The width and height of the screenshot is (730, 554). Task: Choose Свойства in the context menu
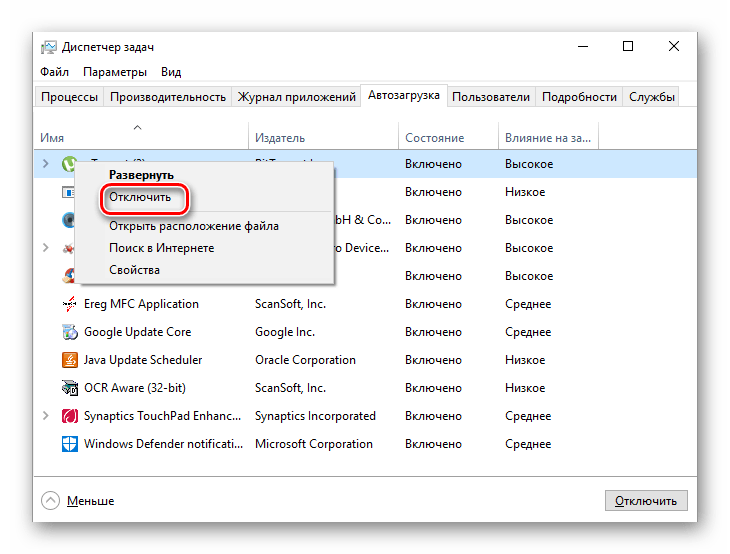coord(134,270)
